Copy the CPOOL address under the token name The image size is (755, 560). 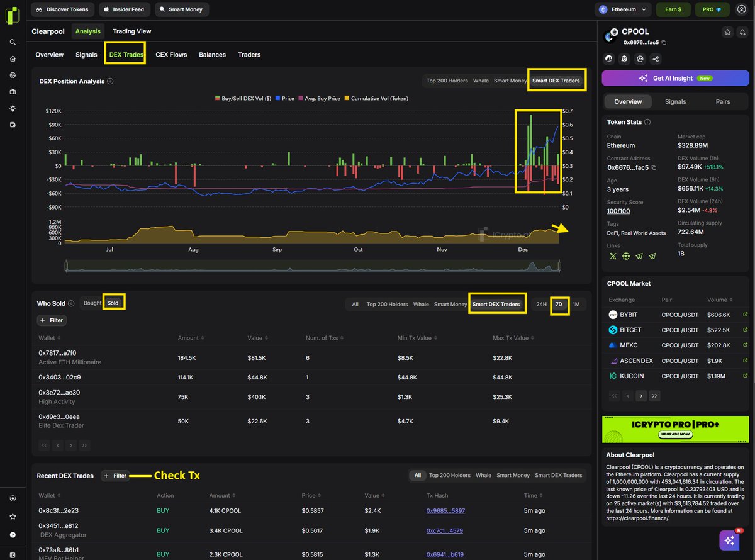[x=664, y=42]
